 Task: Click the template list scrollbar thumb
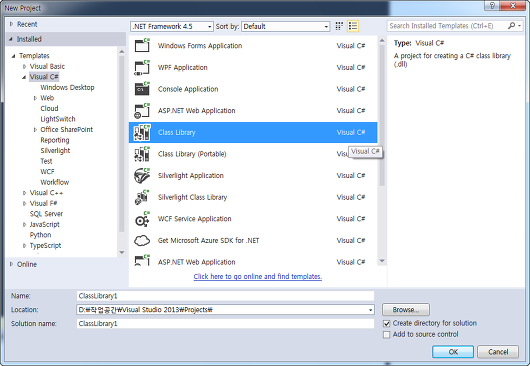click(x=382, y=116)
